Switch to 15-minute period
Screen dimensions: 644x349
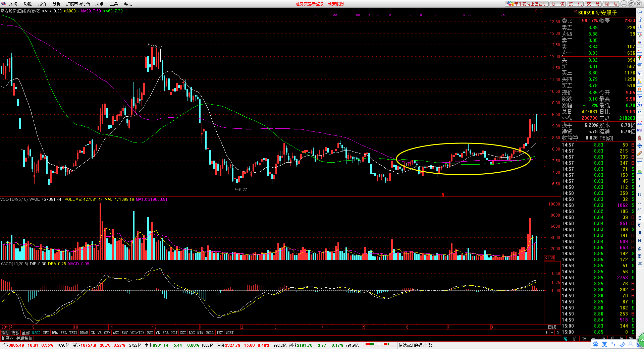tap(640, 194)
